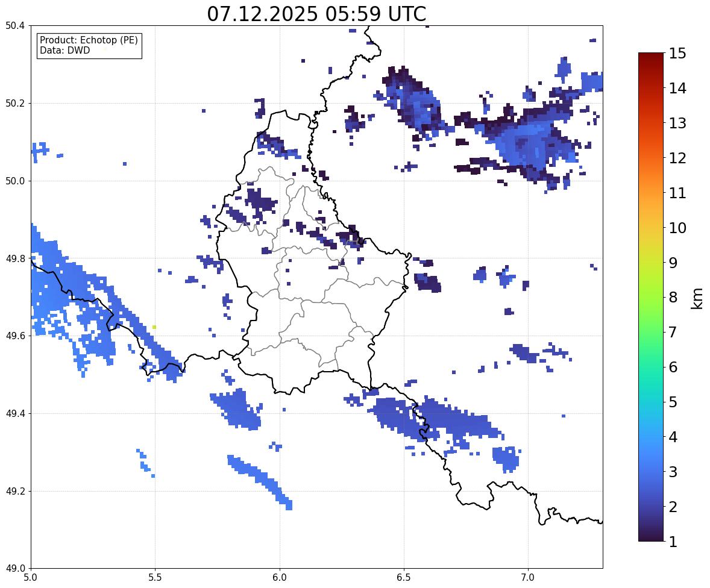Click the "Product: Echotop (PE)" legend line
This screenshot has width=710, height=588.
(89, 40)
